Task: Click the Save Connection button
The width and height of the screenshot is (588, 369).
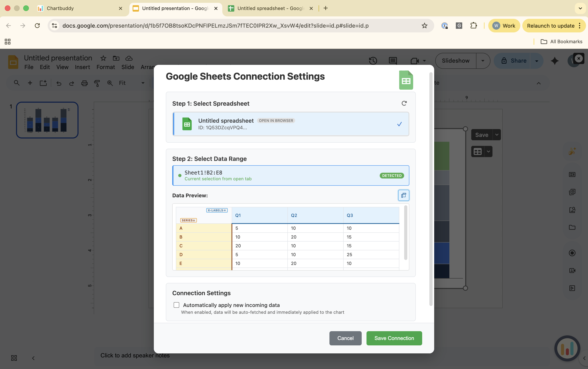Action: (394, 338)
